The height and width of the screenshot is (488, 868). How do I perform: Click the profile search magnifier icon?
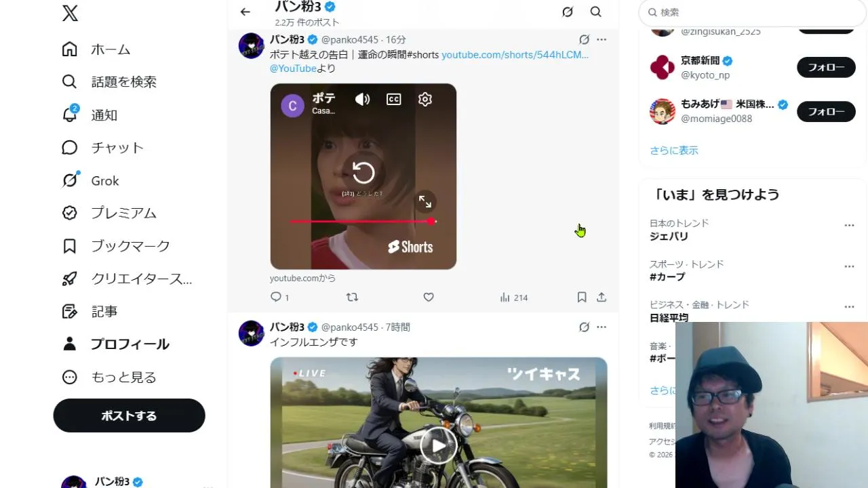pos(595,12)
